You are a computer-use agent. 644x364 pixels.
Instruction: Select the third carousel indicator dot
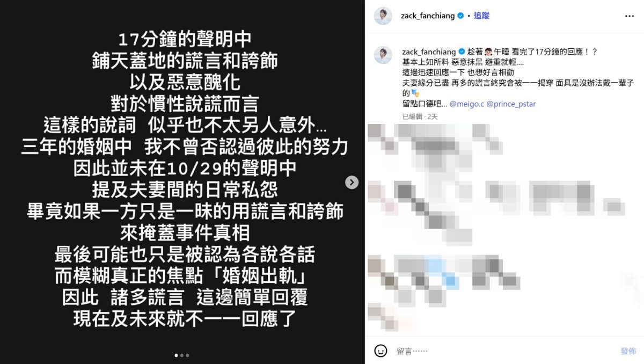[187, 355]
